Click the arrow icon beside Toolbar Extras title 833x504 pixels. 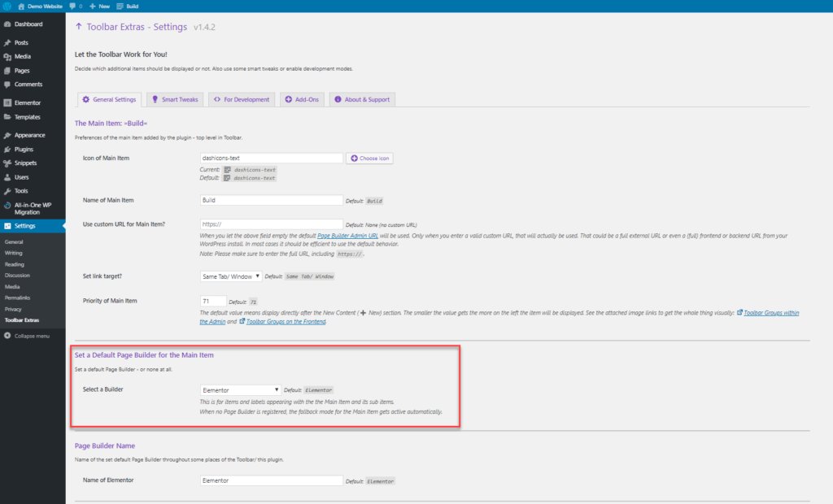click(x=79, y=27)
